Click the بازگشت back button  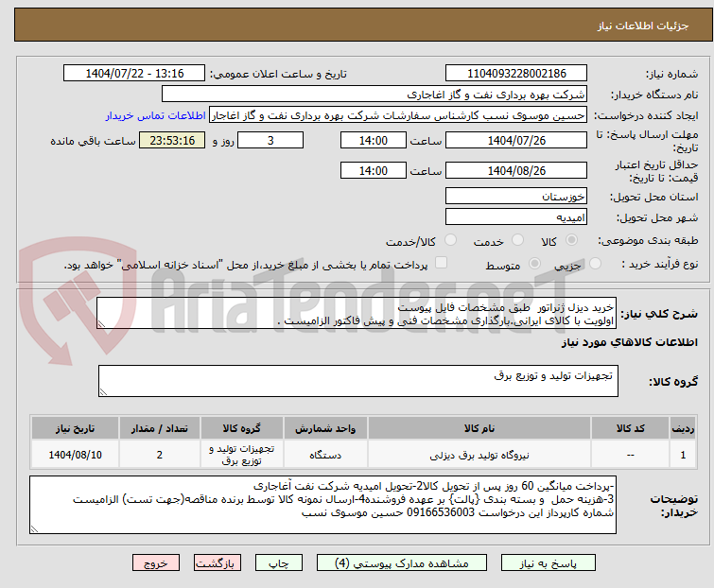[218, 563]
